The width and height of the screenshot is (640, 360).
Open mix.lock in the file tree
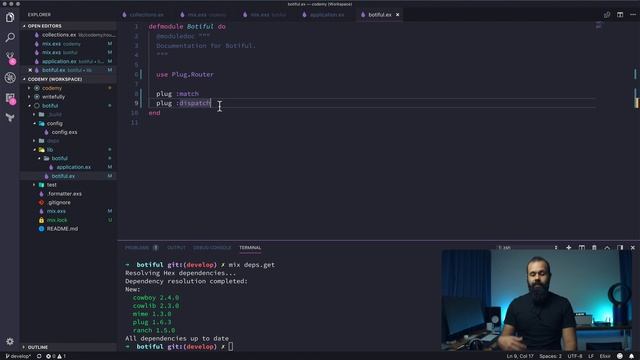57,220
